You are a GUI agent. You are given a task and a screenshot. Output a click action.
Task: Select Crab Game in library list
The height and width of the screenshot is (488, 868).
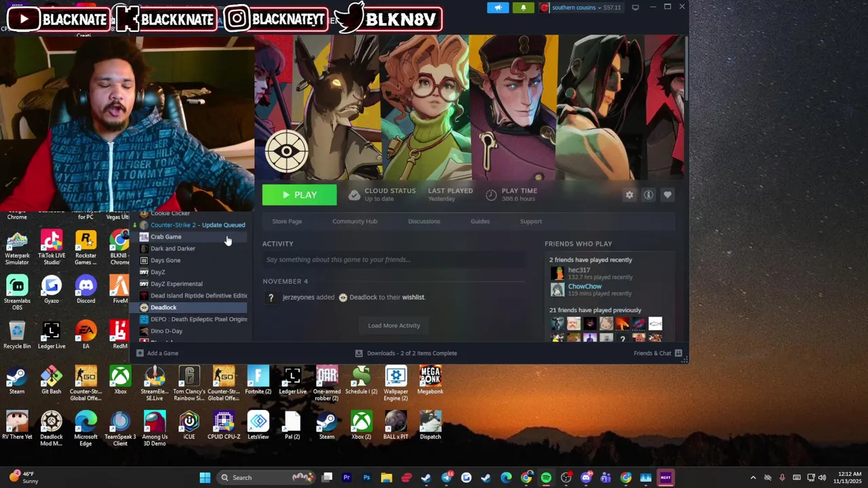coord(192,237)
